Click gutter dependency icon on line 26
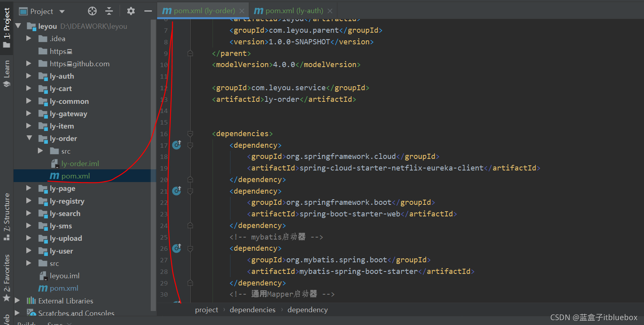This screenshot has height=325, width=644. click(177, 248)
